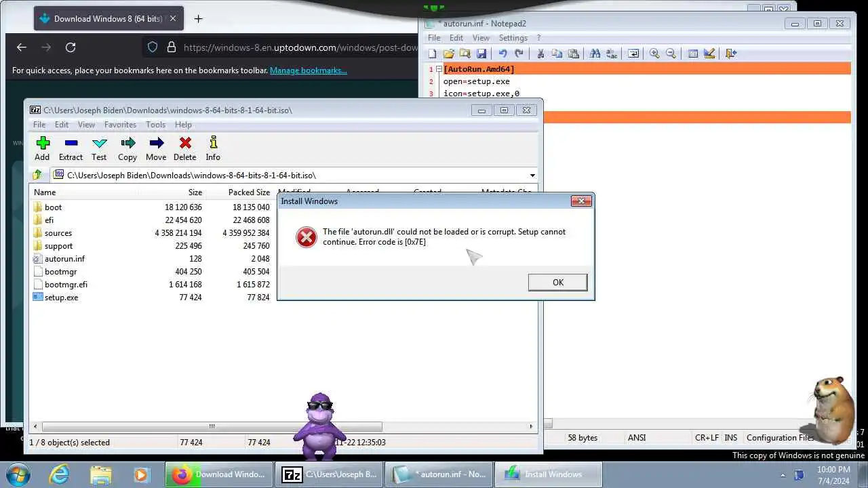Open the File menu in 7-Zip
This screenshot has height=488, width=868.
(39, 125)
